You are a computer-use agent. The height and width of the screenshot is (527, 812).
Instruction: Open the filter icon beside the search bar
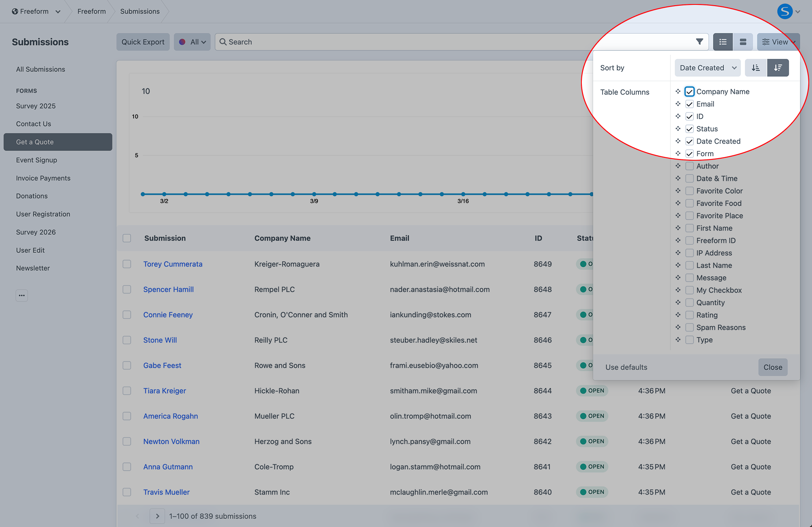tap(700, 41)
